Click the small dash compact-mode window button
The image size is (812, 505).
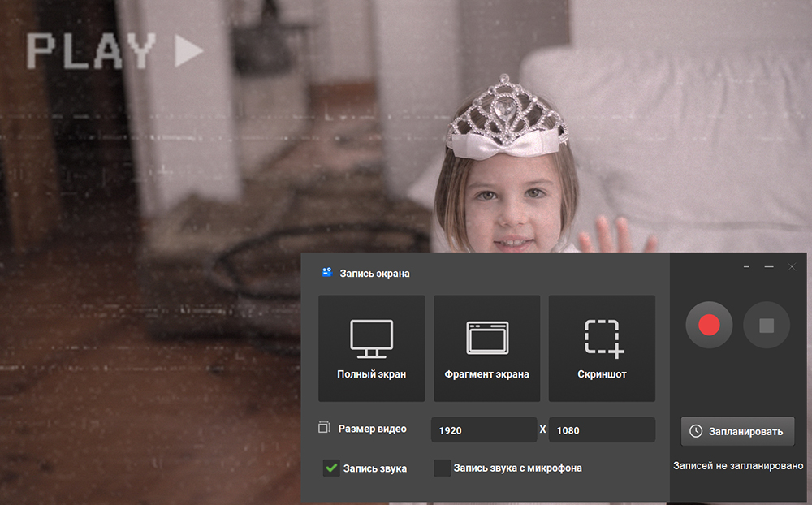coord(746,267)
